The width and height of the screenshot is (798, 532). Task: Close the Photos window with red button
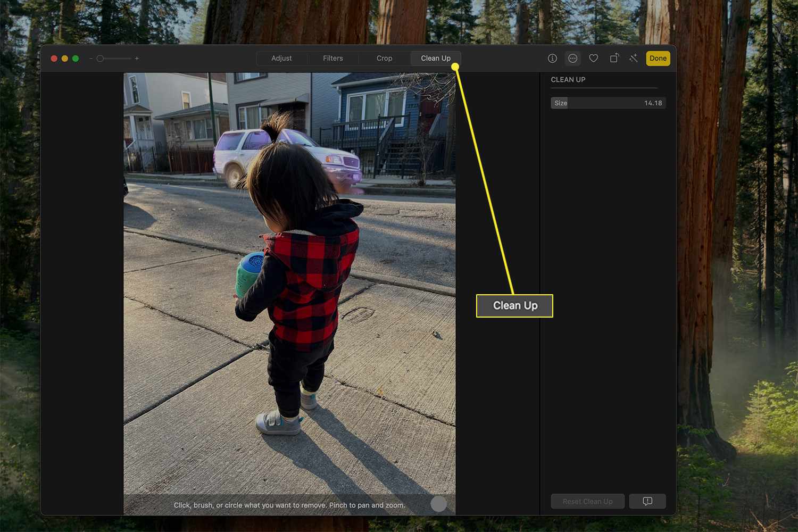click(x=54, y=59)
